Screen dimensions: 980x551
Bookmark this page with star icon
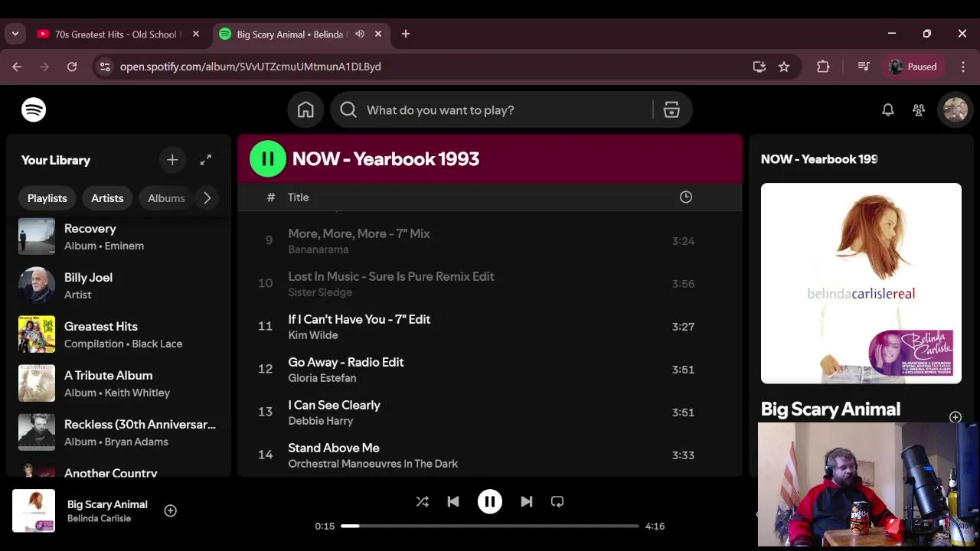pos(784,67)
